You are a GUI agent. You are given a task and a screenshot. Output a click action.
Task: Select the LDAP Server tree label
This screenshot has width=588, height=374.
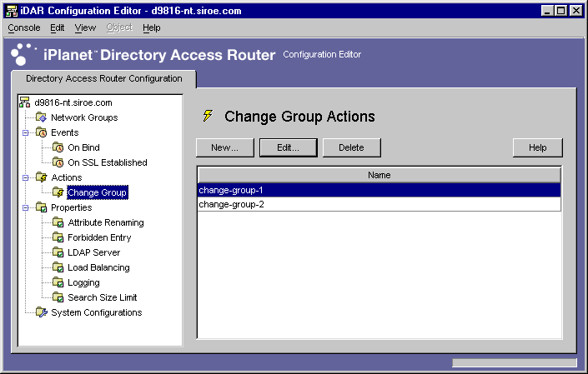pyautogui.click(x=93, y=252)
